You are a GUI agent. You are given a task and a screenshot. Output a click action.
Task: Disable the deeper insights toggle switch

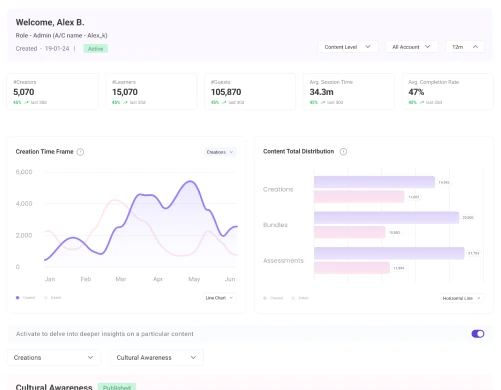478,334
